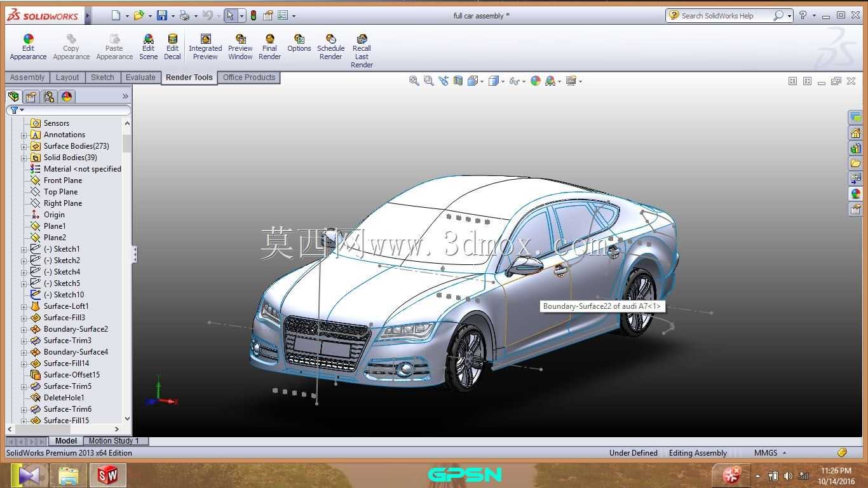Expand the Annotations tree node

coord(24,135)
